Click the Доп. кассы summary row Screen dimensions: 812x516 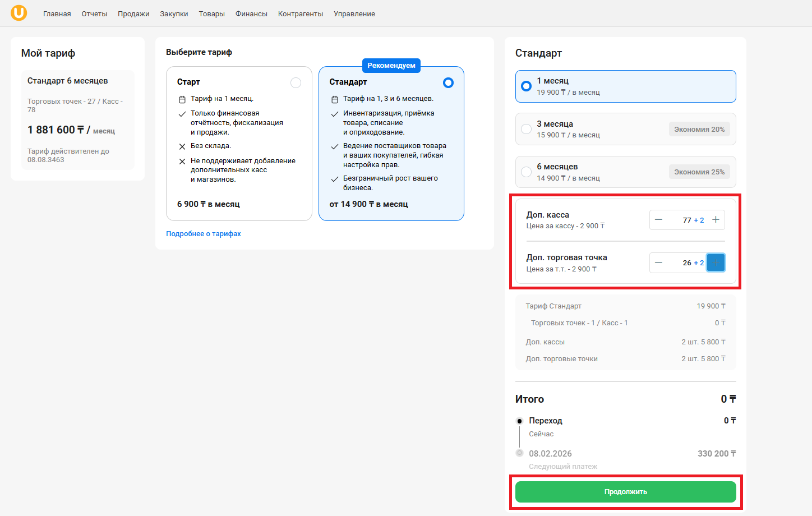pos(625,342)
